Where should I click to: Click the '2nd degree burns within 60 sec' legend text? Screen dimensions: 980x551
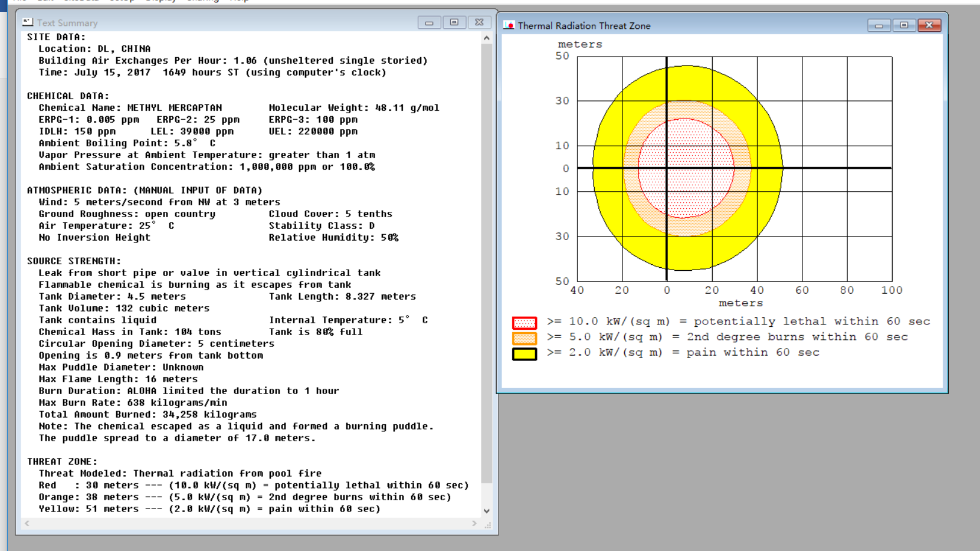point(797,337)
